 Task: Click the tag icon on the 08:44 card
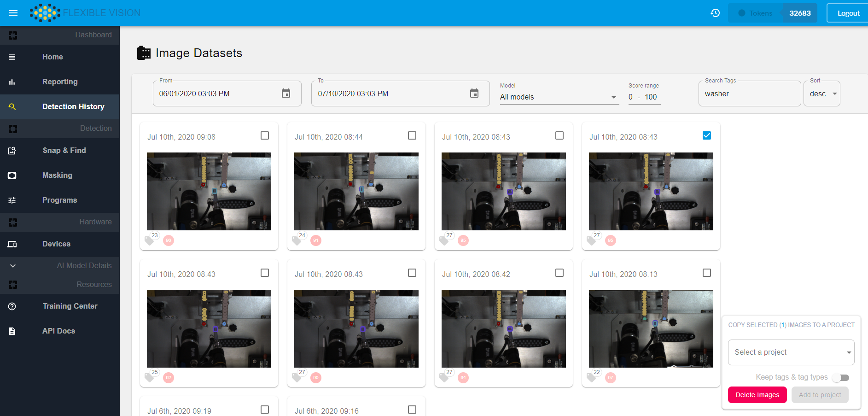coord(297,240)
